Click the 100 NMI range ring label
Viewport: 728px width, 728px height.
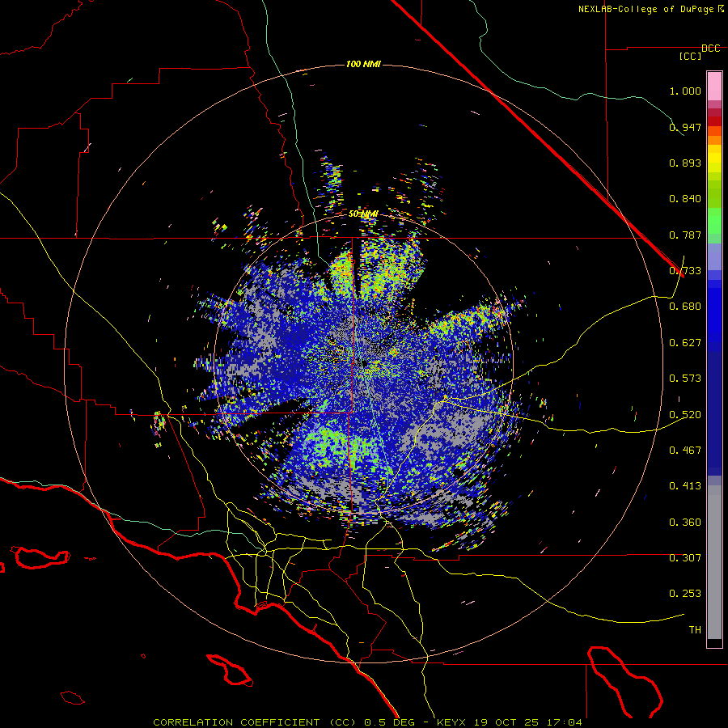tap(363, 64)
